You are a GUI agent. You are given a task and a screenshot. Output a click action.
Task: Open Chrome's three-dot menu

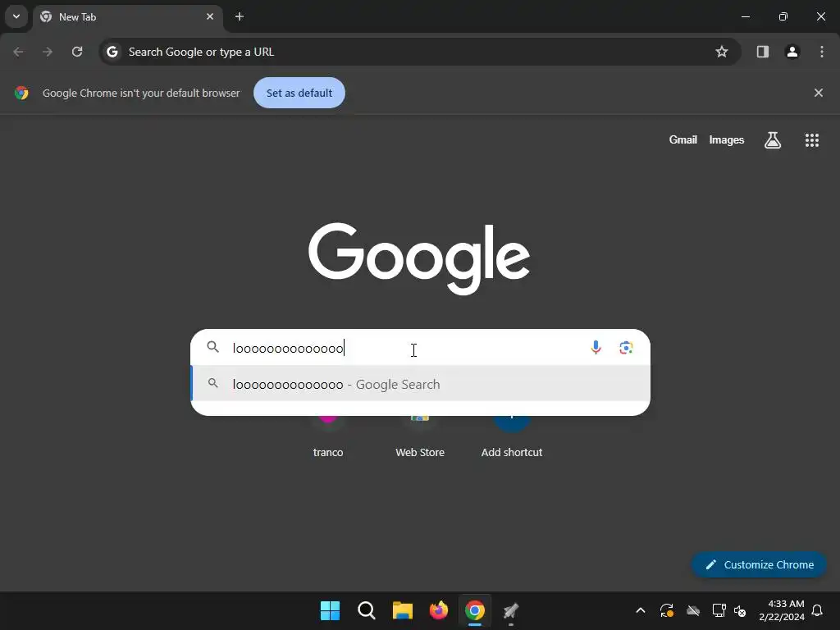click(x=822, y=52)
